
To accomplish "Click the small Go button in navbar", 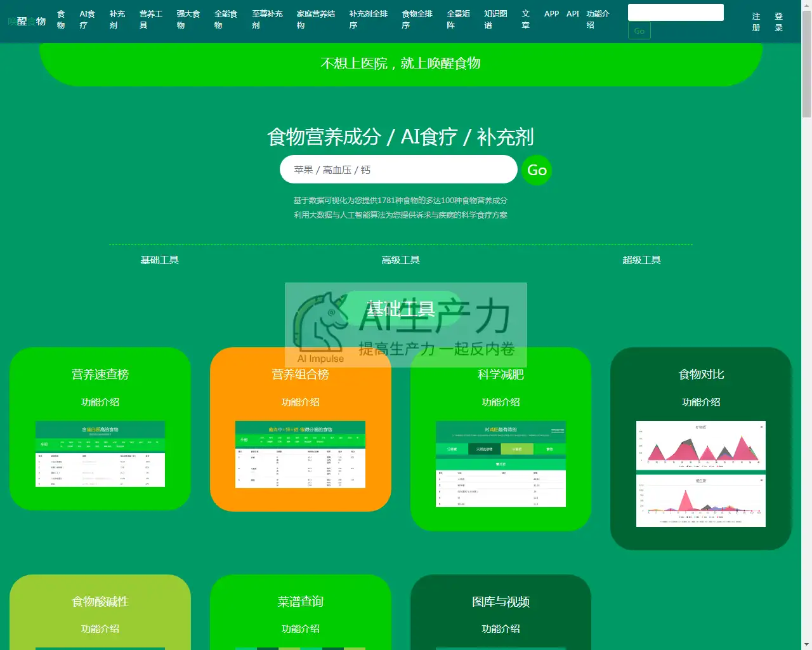I will click(x=639, y=30).
